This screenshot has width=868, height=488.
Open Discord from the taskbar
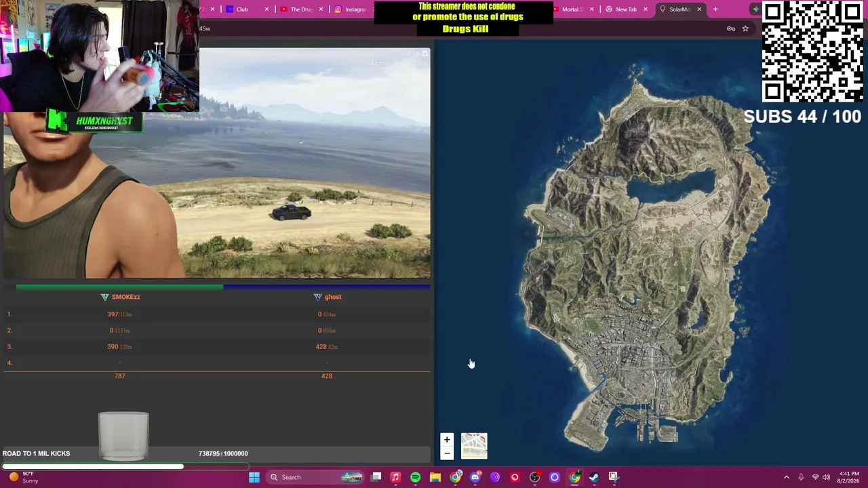click(475, 477)
